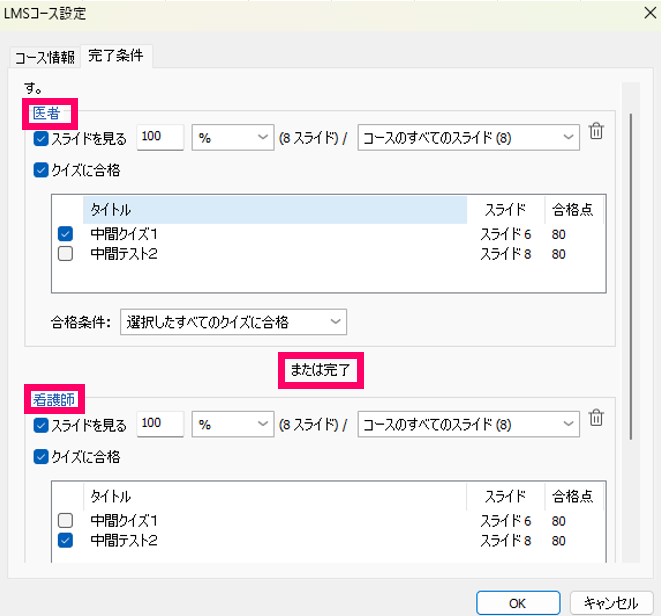The image size is (661, 616).
Task: Click 中間クイズ1 passing score 80 in 医者 list
Action: pos(559,234)
